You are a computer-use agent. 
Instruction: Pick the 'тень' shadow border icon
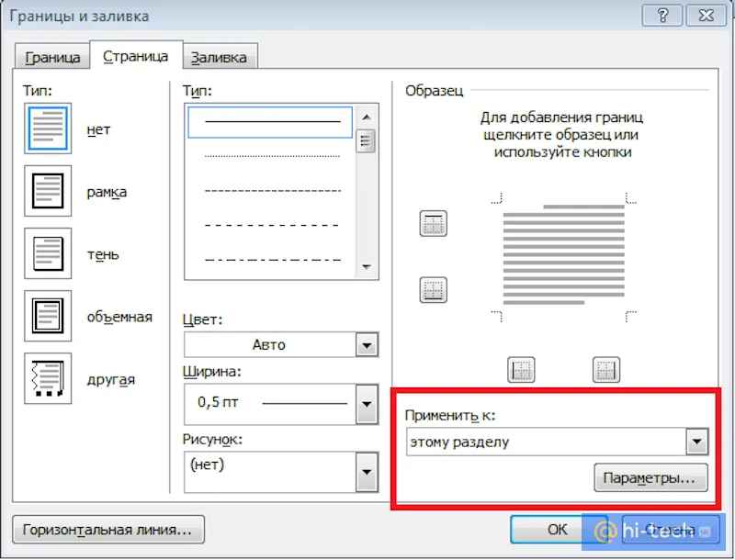pos(48,253)
